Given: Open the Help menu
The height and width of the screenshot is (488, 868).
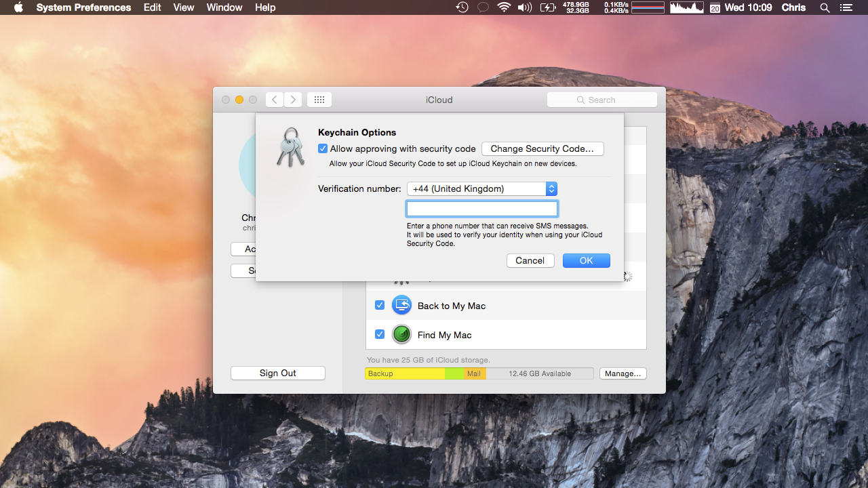Looking at the screenshot, I should click(x=265, y=7).
